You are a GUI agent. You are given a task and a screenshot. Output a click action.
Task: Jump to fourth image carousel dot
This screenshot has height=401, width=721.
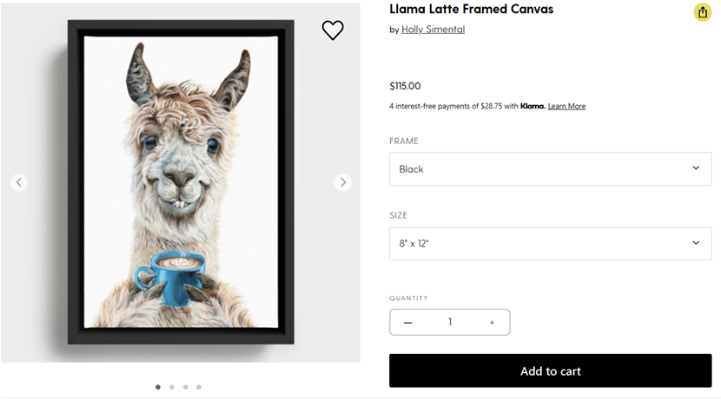(199, 387)
